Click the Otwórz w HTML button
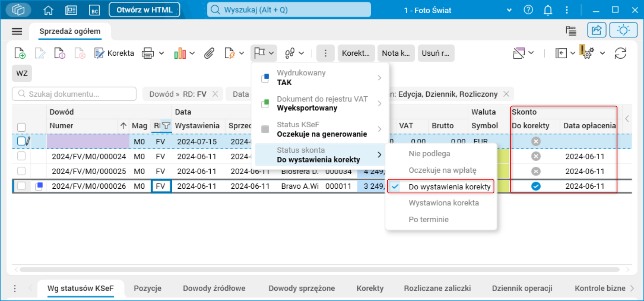 144,10
